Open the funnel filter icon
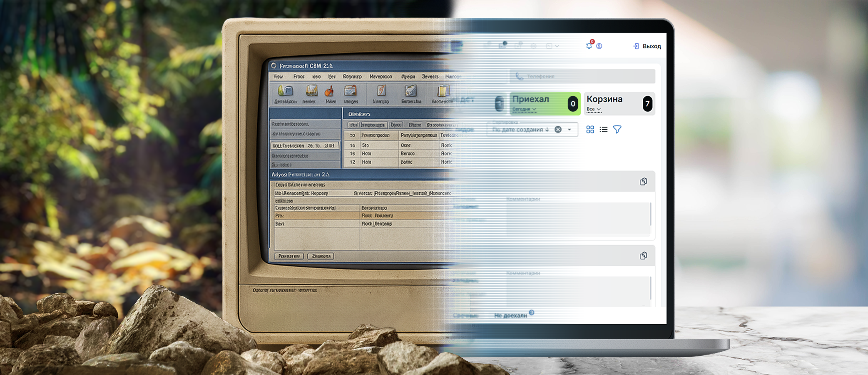Image resolution: width=868 pixels, height=375 pixels. point(617,130)
